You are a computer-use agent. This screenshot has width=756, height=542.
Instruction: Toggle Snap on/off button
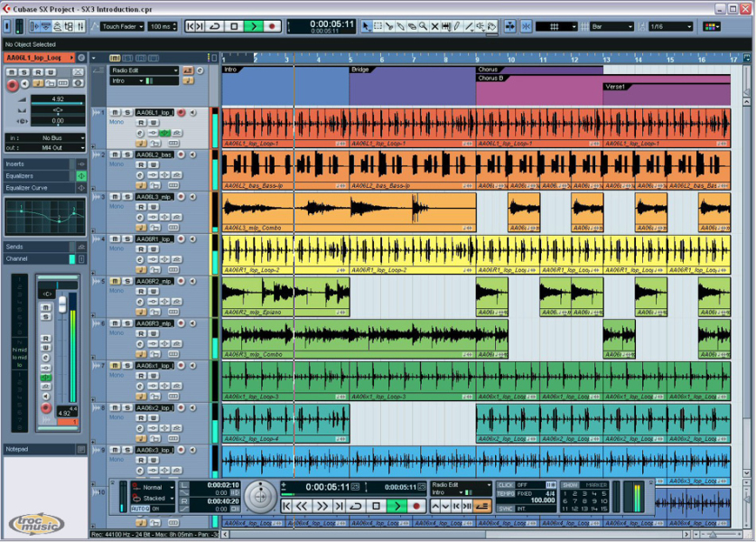point(526,26)
